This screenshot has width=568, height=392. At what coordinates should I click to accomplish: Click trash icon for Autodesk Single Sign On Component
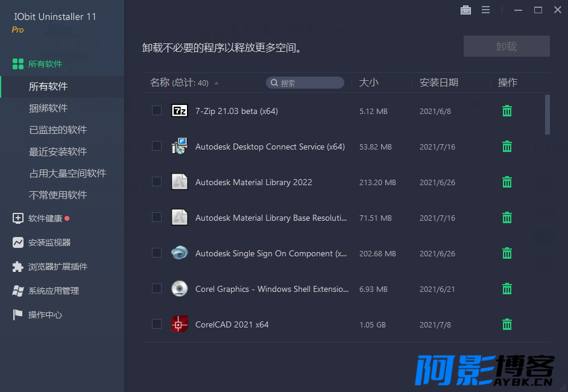point(506,253)
